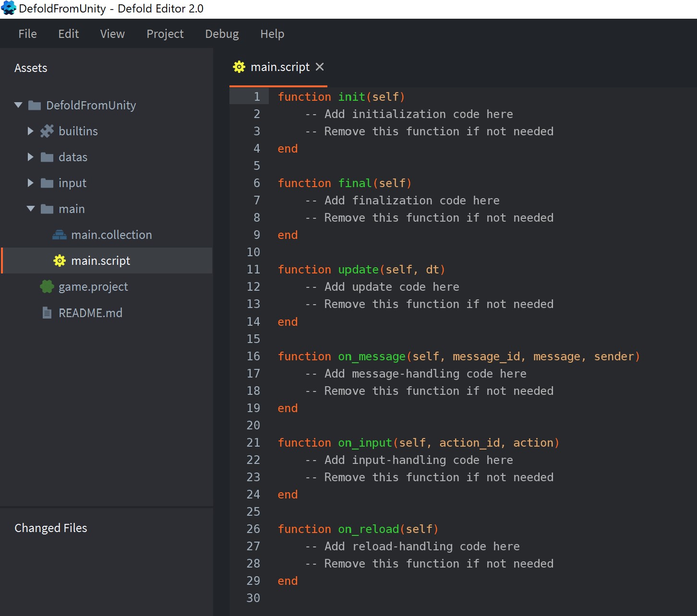Click the gear icon beside main.script in Assets

[60, 261]
